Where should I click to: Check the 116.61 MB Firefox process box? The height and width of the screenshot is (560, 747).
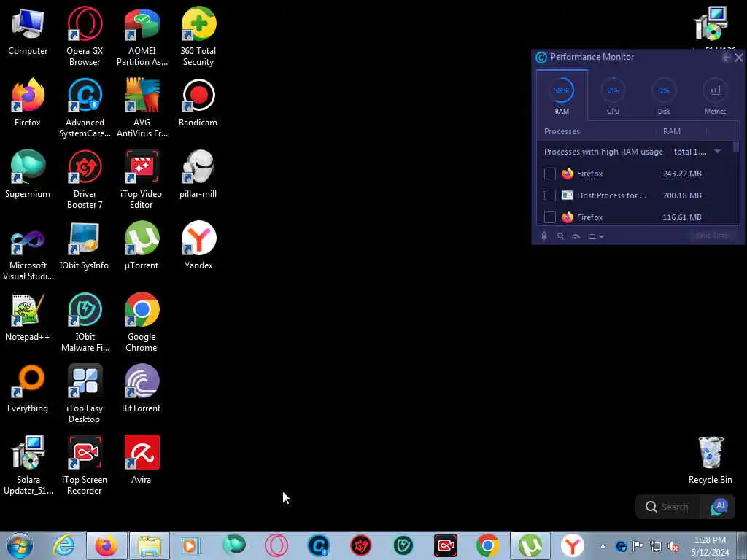pos(550,217)
